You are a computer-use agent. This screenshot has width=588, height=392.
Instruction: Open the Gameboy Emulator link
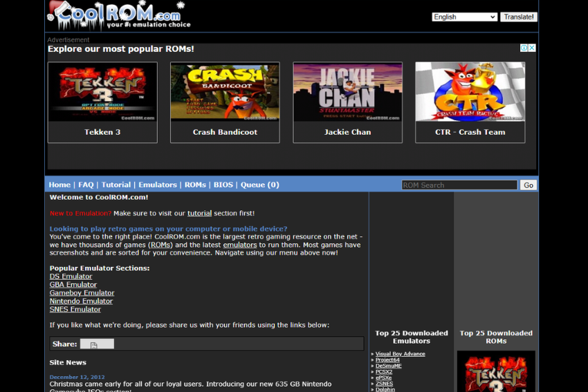[x=82, y=293]
